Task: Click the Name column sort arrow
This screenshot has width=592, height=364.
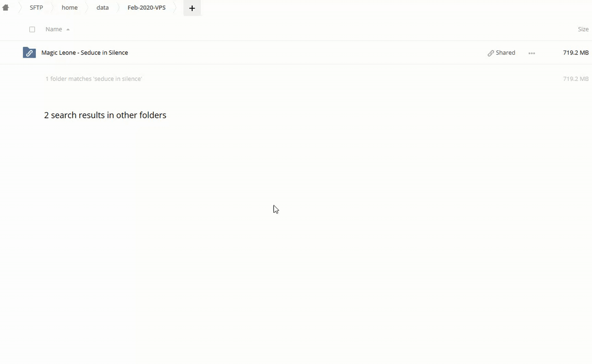Action: pyautogui.click(x=68, y=29)
